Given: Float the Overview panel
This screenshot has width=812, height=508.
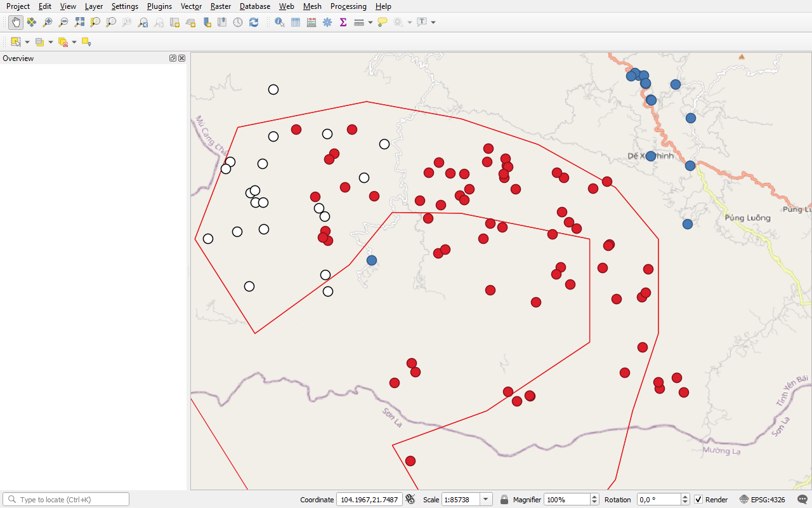Looking at the screenshot, I should [x=173, y=58].
